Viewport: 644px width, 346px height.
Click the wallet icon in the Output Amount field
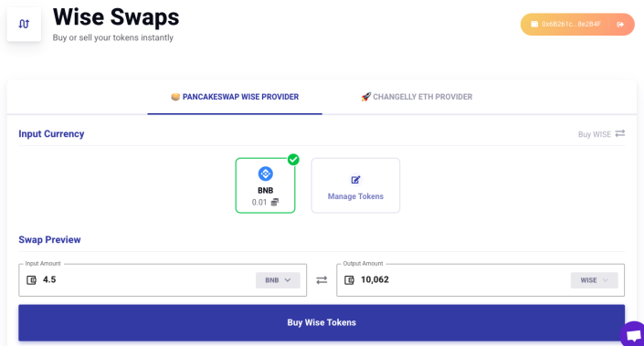[x=349, y=280]
